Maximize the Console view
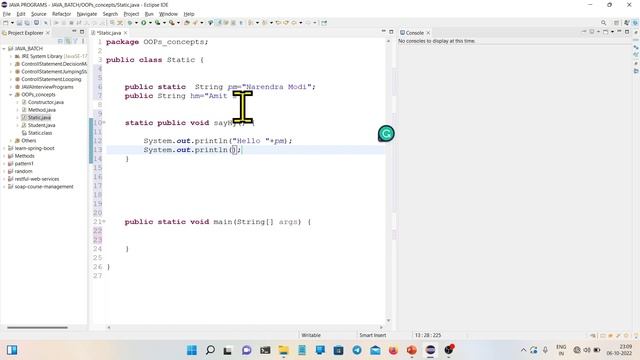The width and height of the screenshot is (640, 360). coord(627,32)
